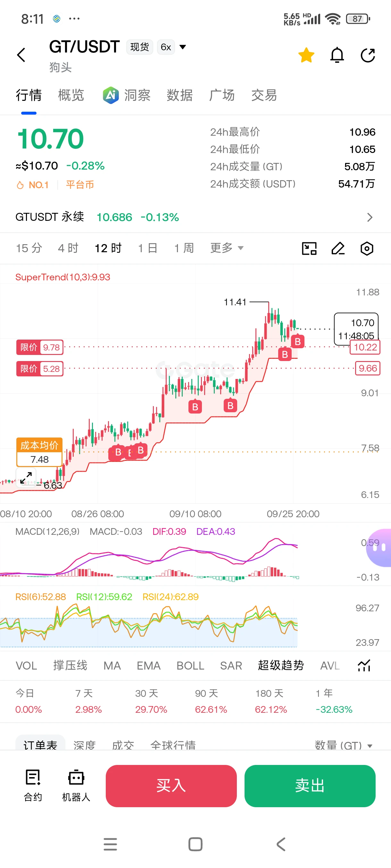Image resolution: width=391 pixels, height=868 pixels.
Task: Tap the share icon
Action: point(368,55)
